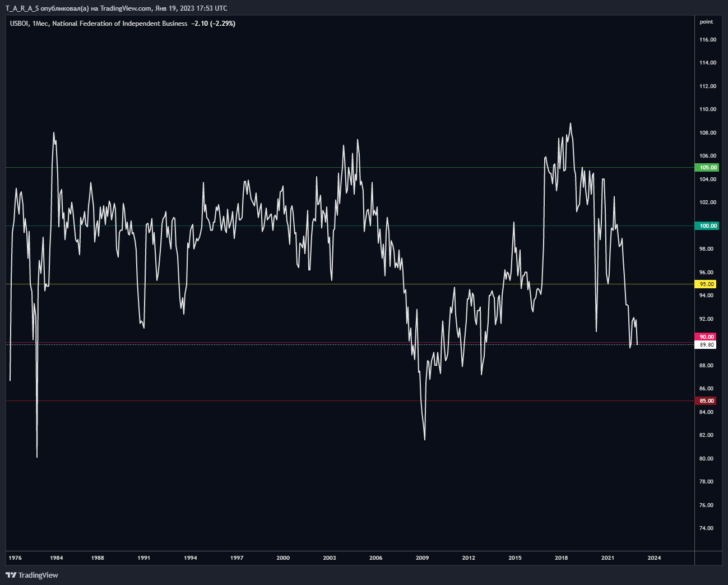Click the 92.00 price axis label

coord(706,319)
